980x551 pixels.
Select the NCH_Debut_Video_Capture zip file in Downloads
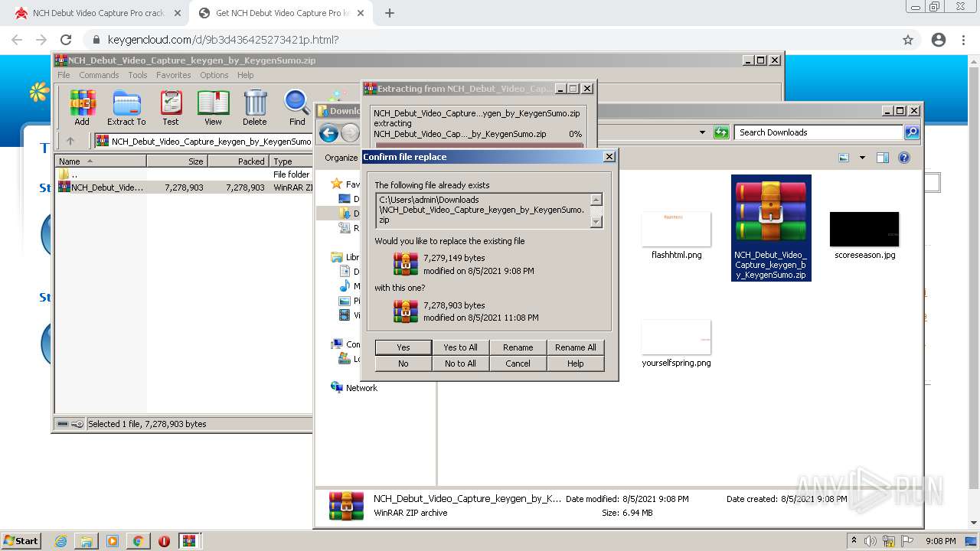(771, 227)
